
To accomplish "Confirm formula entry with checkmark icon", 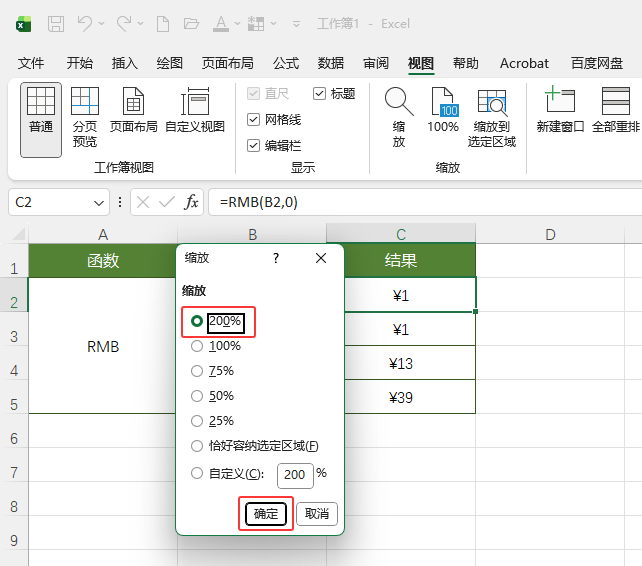I will [167, 202].
